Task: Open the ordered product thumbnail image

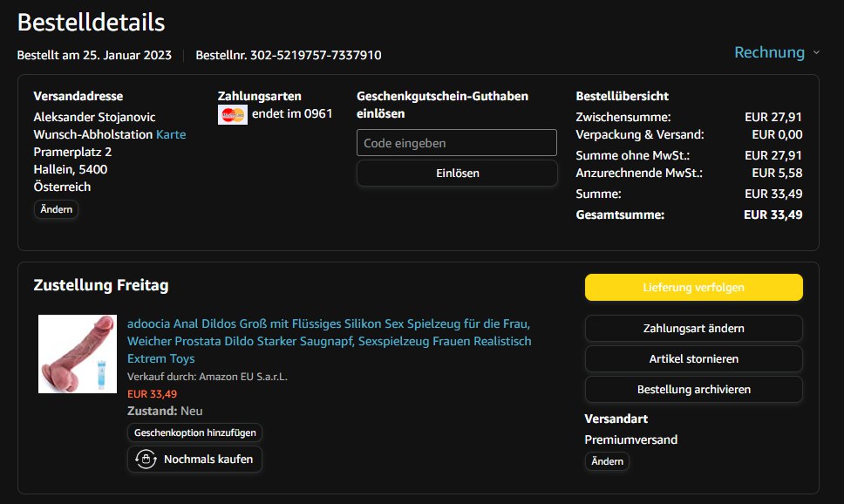Action: 78,354
